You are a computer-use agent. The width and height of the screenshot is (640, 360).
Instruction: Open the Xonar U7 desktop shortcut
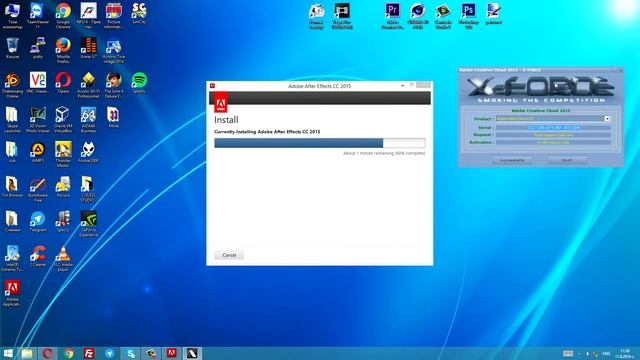pos(88,48)
